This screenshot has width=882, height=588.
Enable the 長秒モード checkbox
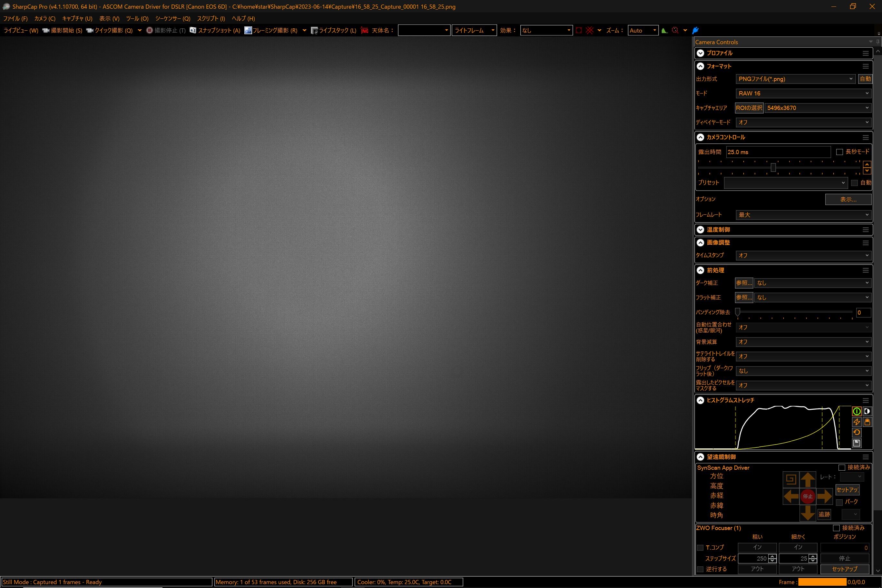[840, 152]
